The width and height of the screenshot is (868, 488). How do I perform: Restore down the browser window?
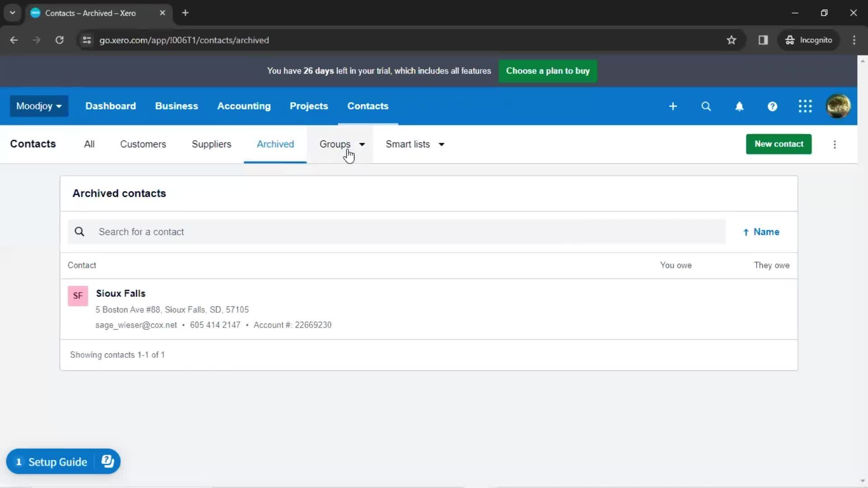[x=824, y=13]
